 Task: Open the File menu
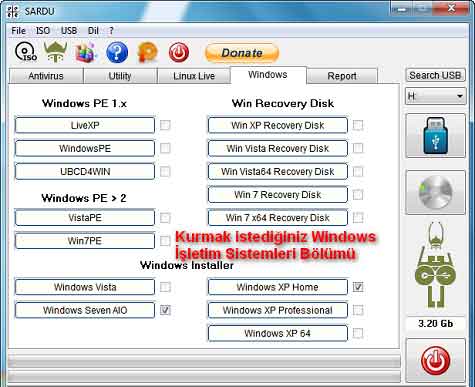pos(18,31)
